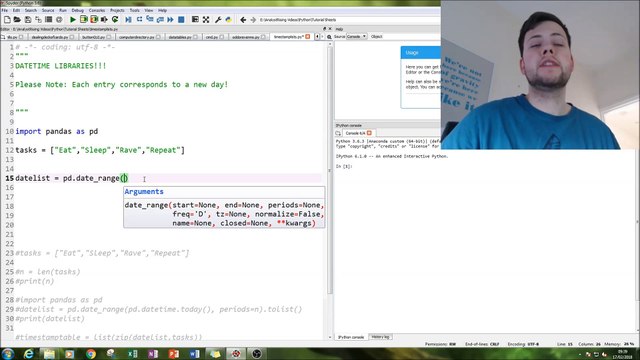Re-run the last script
The height and width of the screenshot is (360, 640).
click(x=115, y=20)
